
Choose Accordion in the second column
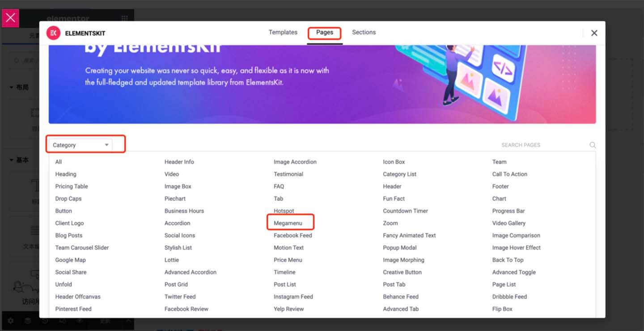coord(177,223)
